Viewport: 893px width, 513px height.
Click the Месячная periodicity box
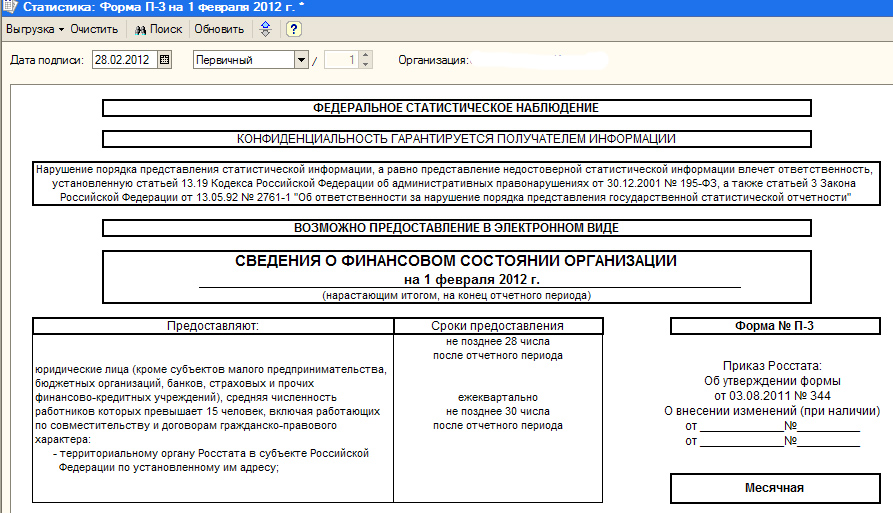[775, 488]
